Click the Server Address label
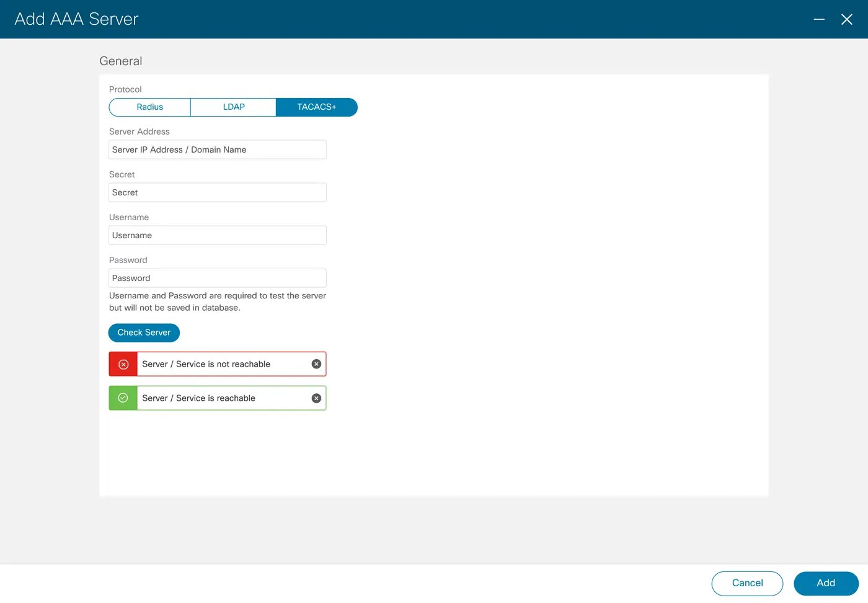 tap(139, 132)
